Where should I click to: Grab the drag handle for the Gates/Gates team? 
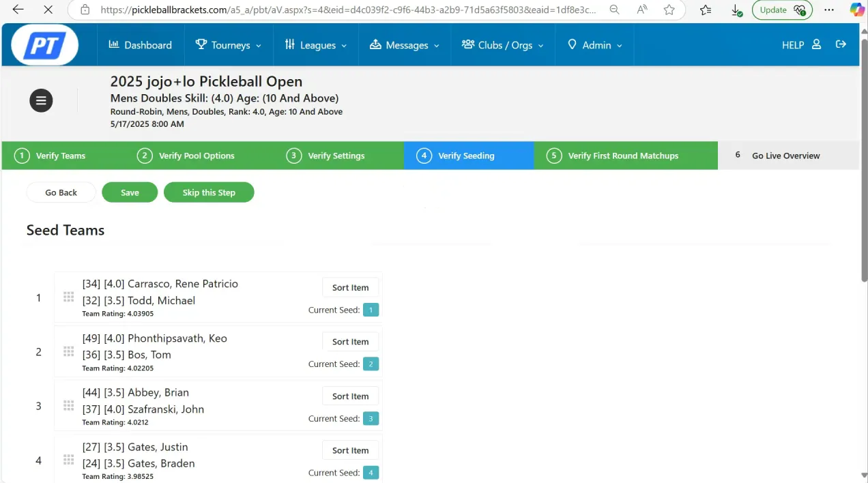pos(68,460)
